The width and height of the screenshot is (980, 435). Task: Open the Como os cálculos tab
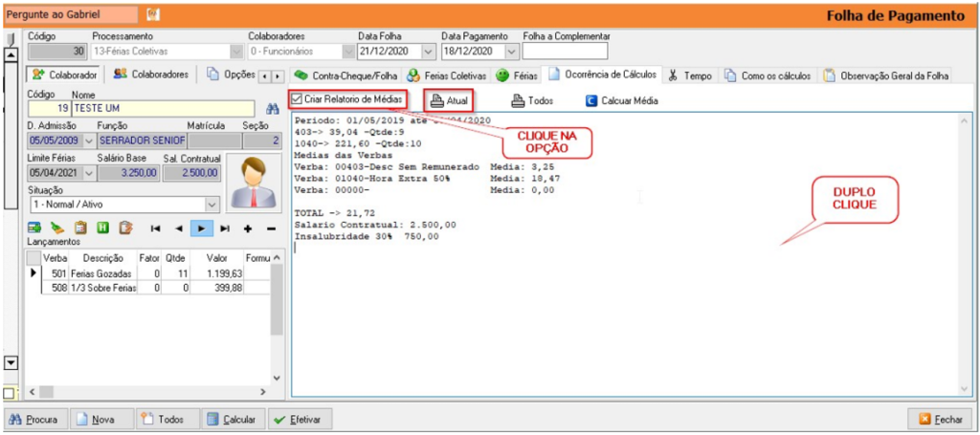tap(768, 76)
